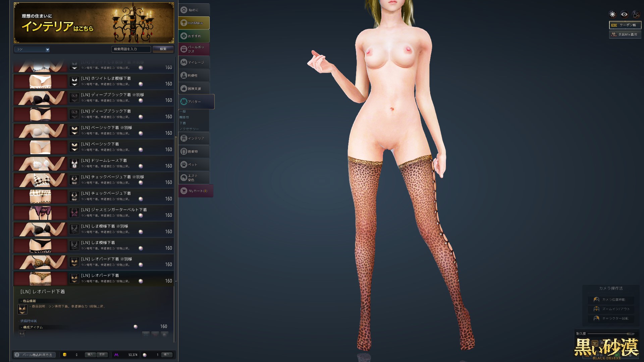Select 下着 subcategory under アバター

click(183, 123)
